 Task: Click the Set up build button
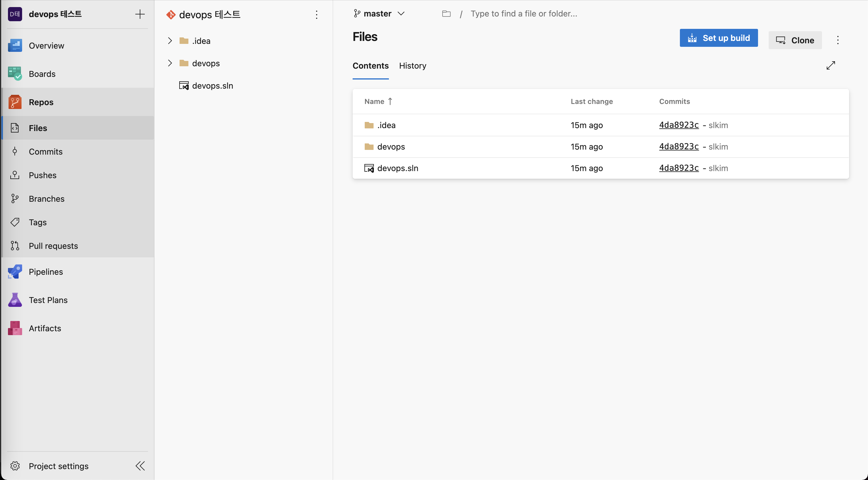point(719,38)
